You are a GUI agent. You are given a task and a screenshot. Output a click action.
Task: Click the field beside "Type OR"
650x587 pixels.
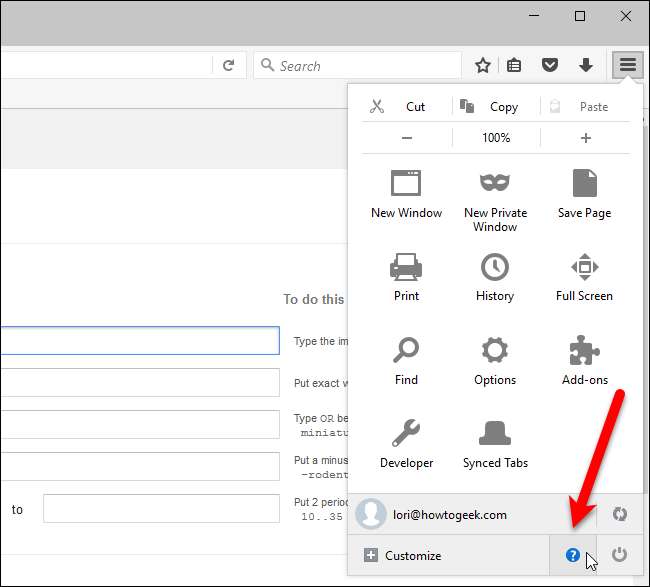tap(140, 424)
